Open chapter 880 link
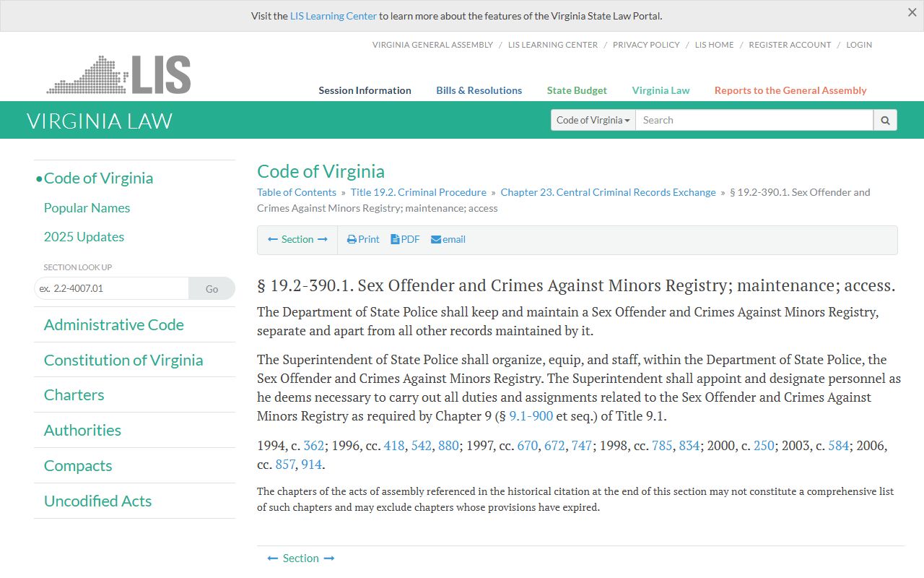The image size is (924, 578). pos(448,445)
